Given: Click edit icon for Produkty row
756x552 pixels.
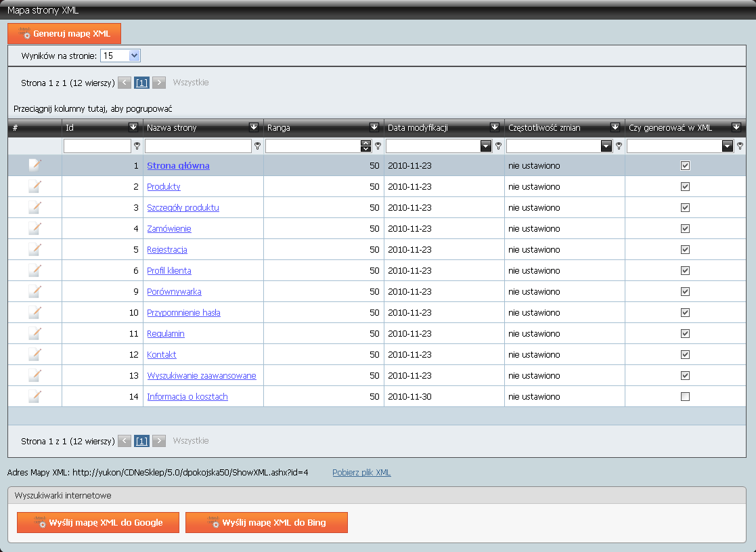Looking at the screenshot, I should click(x=35, y=186).
